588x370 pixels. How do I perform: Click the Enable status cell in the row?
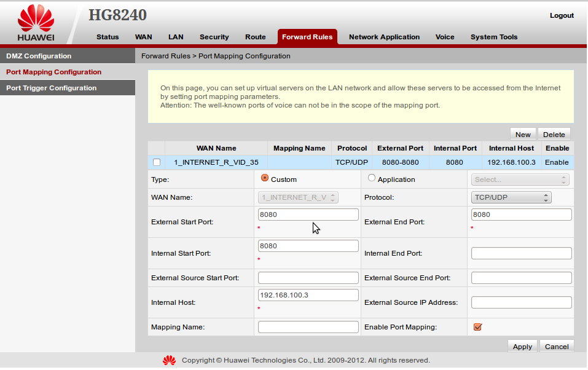tap(557, 162)
